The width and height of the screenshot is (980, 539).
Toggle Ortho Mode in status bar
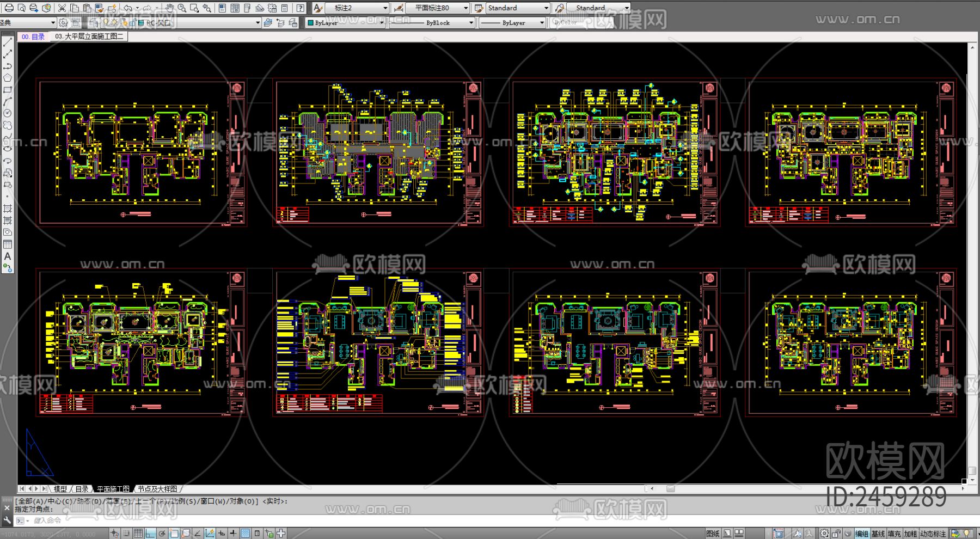(x=150, y=534)
